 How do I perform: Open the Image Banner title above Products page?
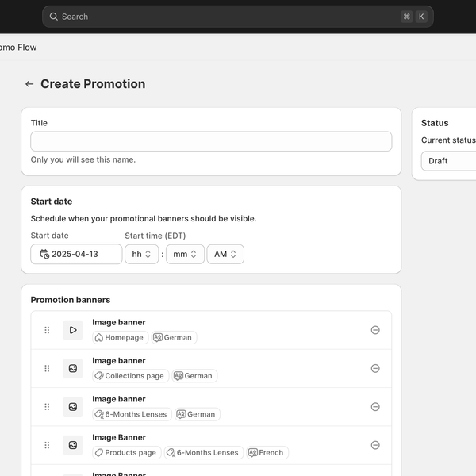coord(119,437)
